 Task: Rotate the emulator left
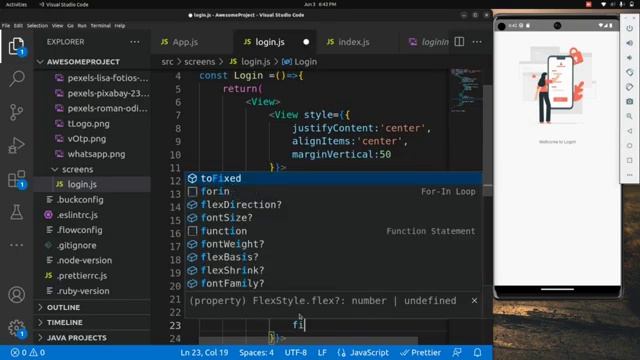point(629,72)
